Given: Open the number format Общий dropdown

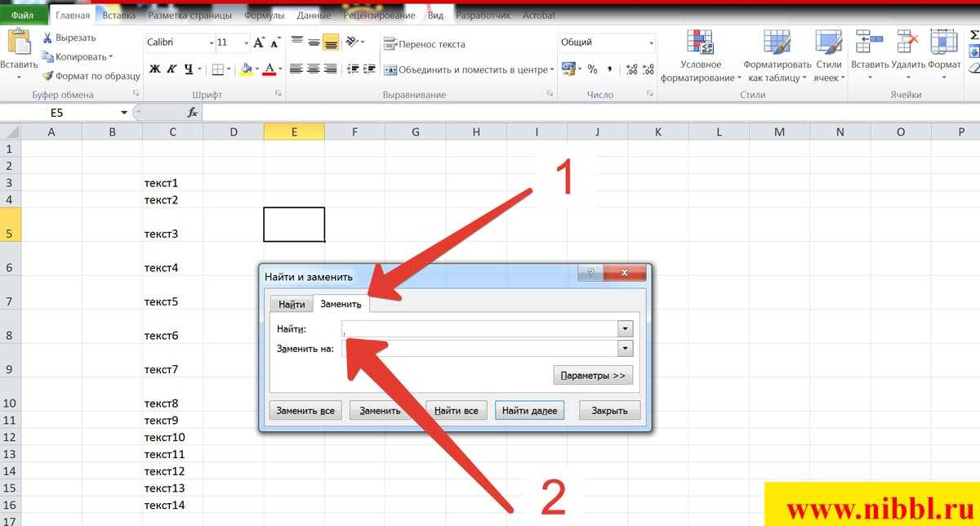Looking at the screenshot, I should (x=651, y=42).
